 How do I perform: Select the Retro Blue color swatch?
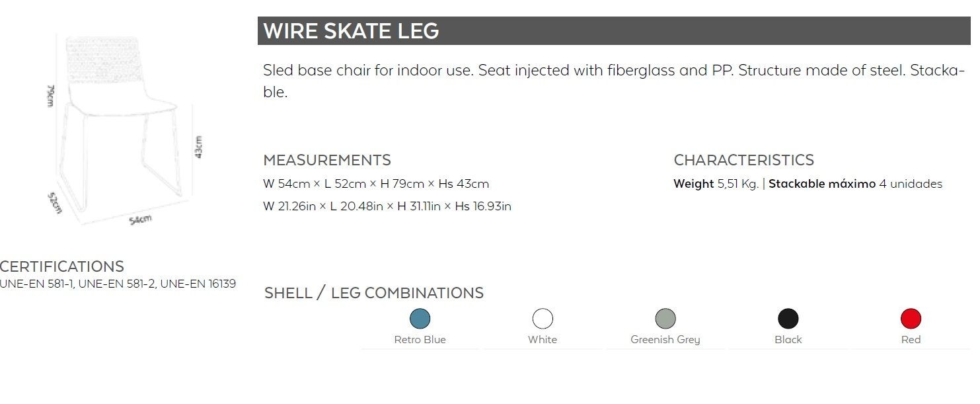point(420,319)
